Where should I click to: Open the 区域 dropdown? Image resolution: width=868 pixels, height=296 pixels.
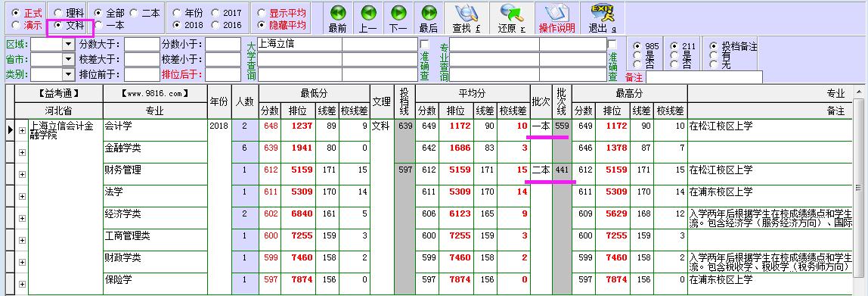click(69, 45)
